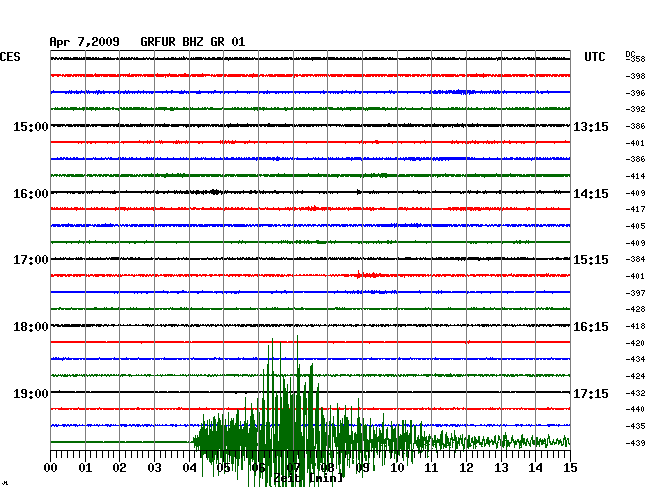Click the "15:00" local time label
Viewport: 650px width, 494px height.
31,126
